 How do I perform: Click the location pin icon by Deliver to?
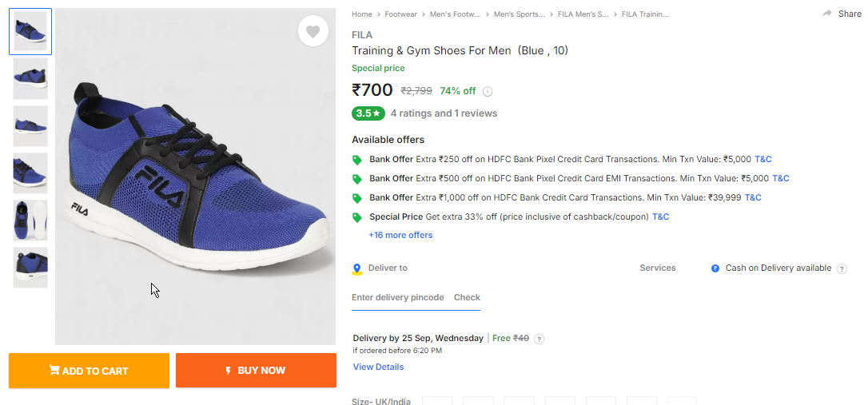click(357, 269)
